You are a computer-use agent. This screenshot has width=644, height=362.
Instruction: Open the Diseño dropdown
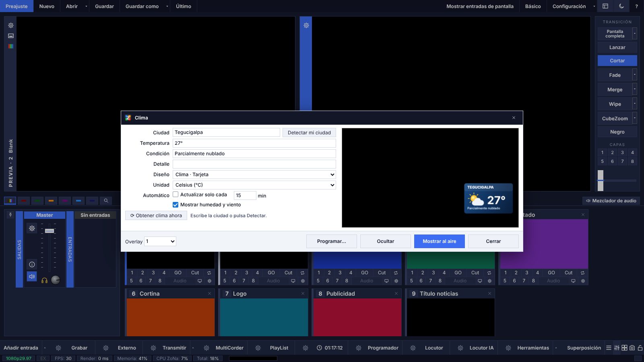pyautogui.click(x=254, y=175)
